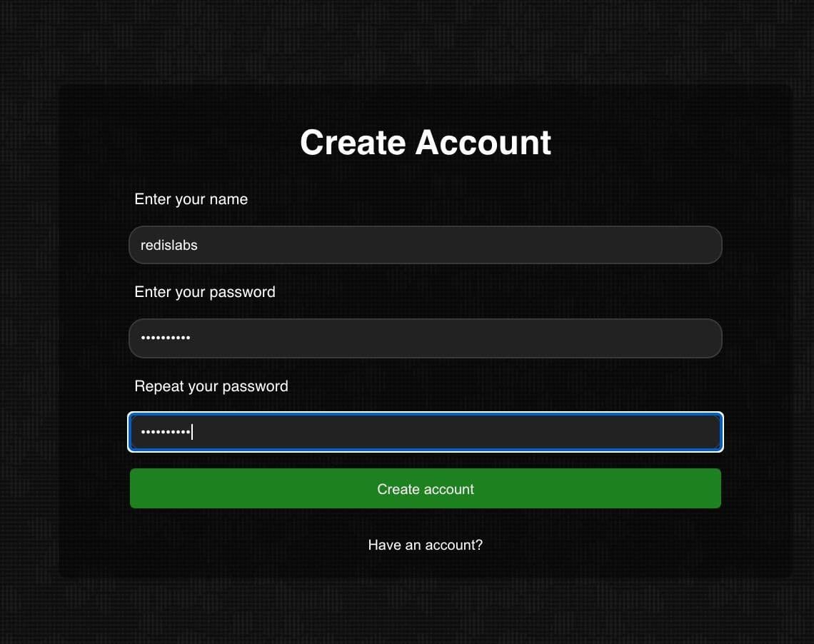
Task: Click the Enter your password label
Action: coord(204,292)
